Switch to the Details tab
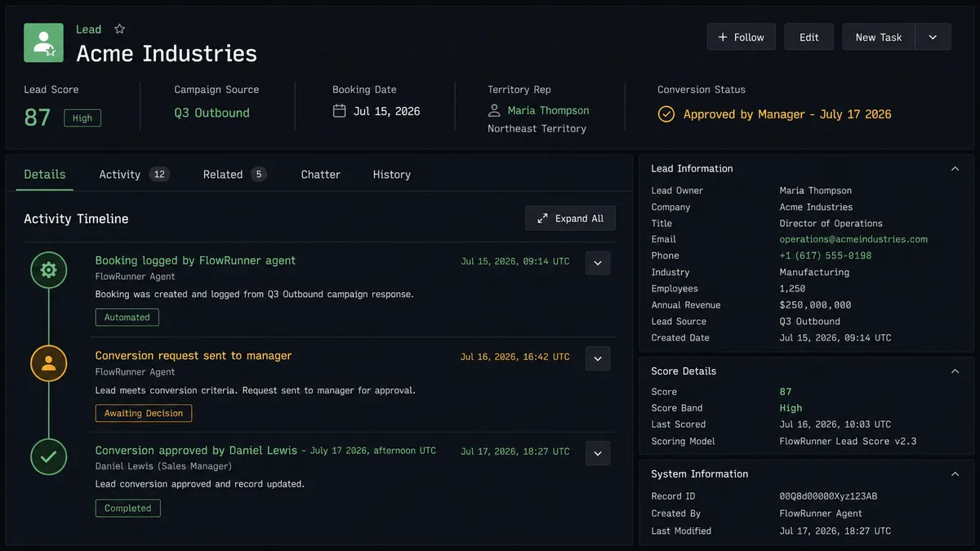 tap(45, 174)
